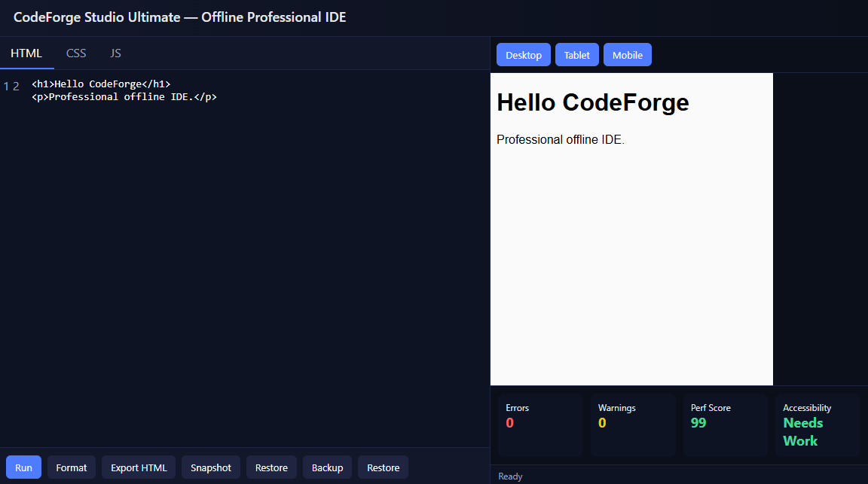Click the Backup button
This screenshot has width=868, height=484.
(327, 467)
